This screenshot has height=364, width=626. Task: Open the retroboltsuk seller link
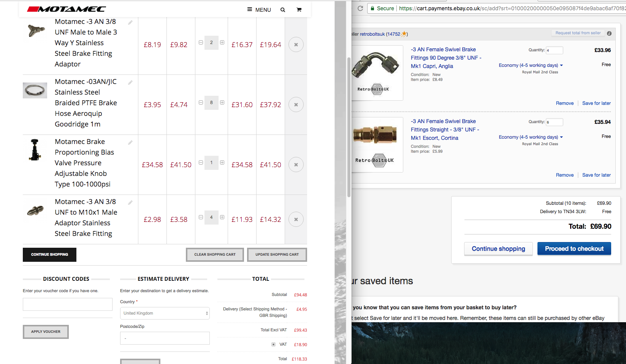point(372,34)
